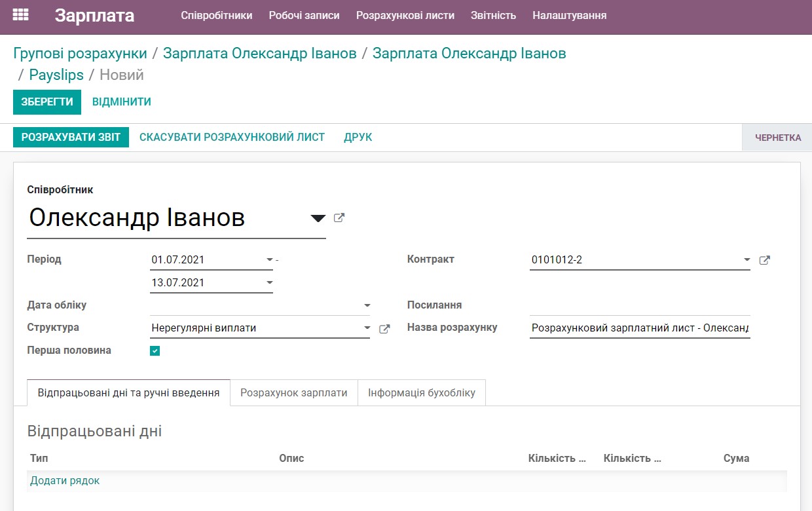The image size is (812, 511).
Task: Click Додати рядок in worked days table
Action: click(64, 480)
